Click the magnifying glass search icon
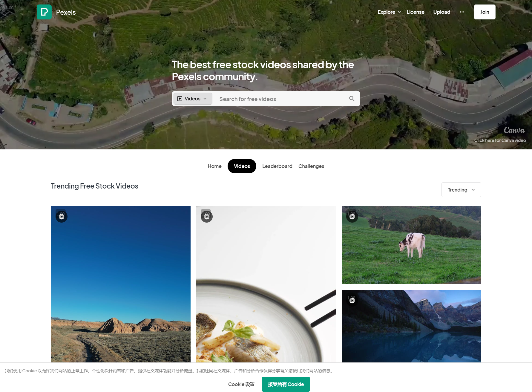The image size is (532, 392). (x=352, y=99)
